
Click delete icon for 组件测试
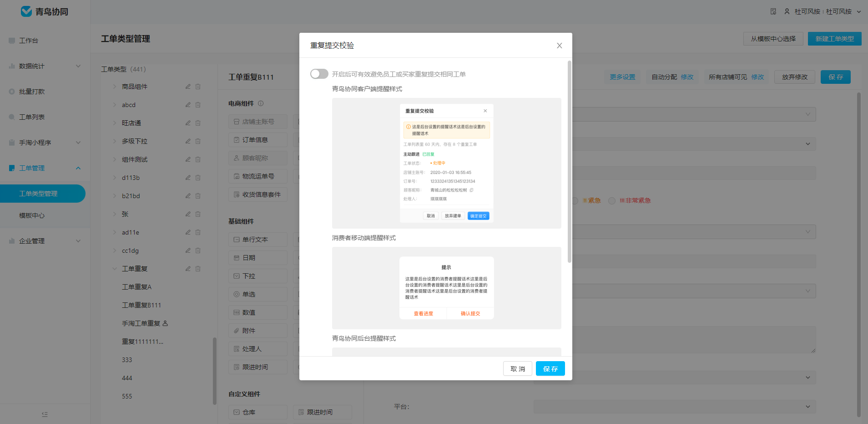(198, 159)
